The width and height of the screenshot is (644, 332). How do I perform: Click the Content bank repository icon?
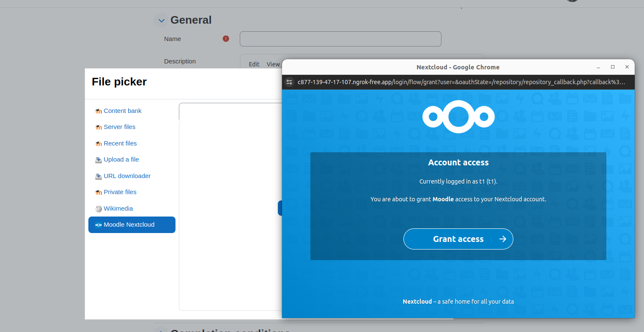point(99,111)
